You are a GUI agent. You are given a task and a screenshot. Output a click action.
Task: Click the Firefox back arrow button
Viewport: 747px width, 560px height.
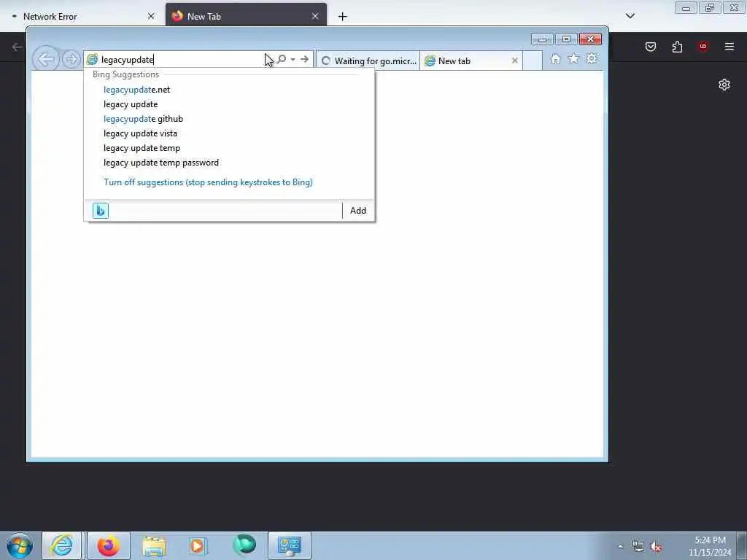pos(18,47)
